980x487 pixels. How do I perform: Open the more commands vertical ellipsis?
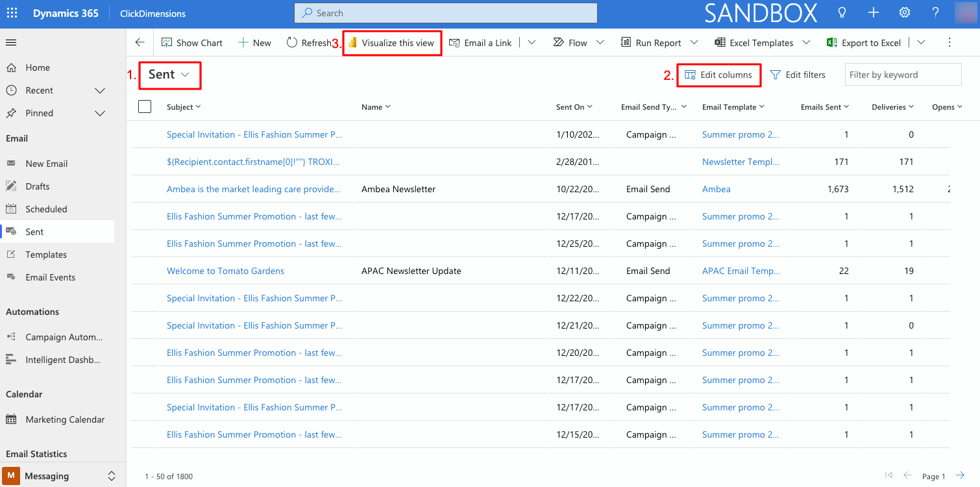coord(949,43)
